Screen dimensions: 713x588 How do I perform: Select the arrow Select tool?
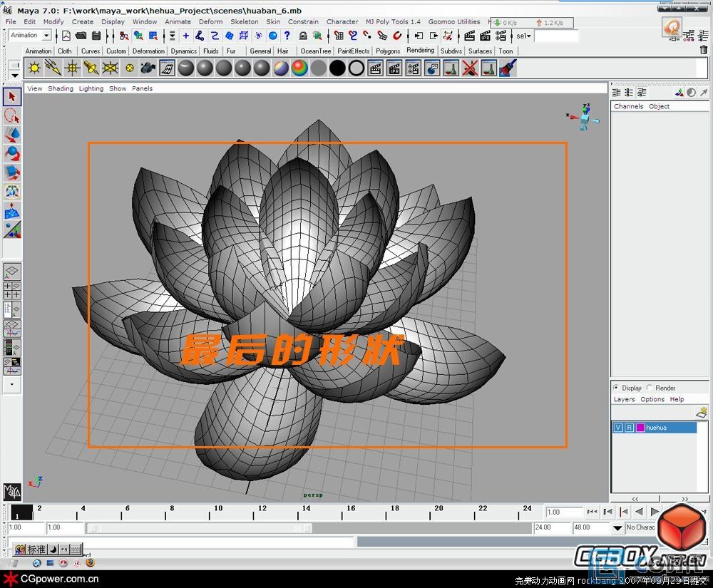coord(12,97)
